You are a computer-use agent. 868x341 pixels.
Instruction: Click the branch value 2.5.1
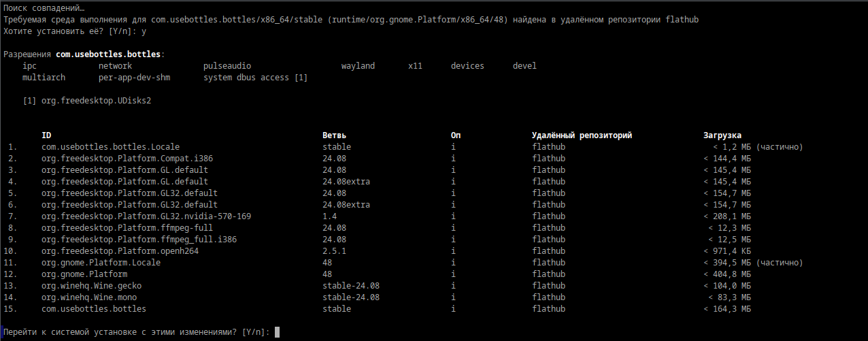335,250
